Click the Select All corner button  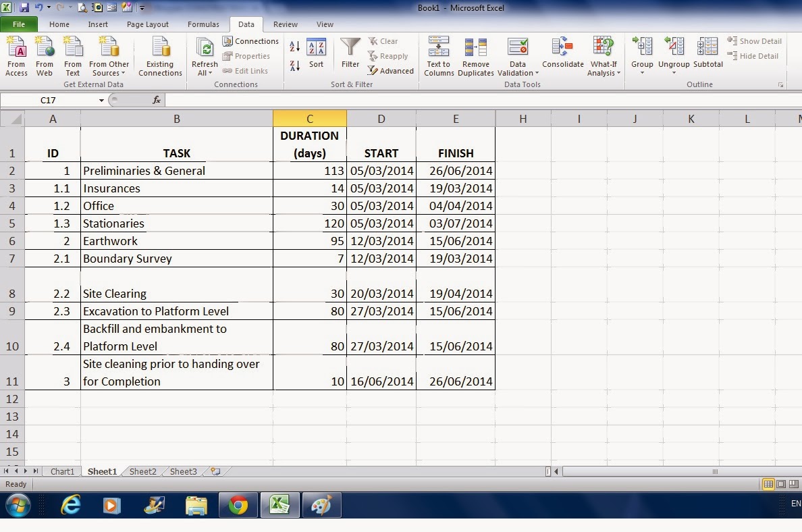pos(12,119)
